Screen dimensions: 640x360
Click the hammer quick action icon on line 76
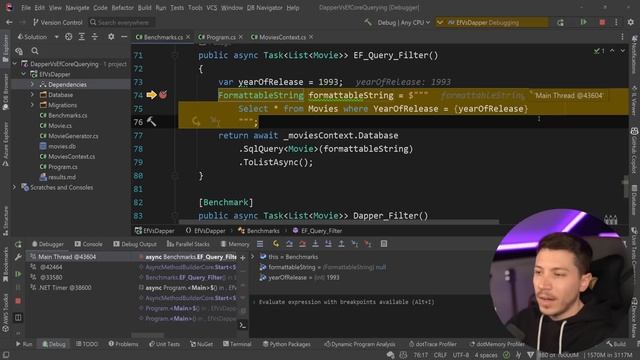tap(151, 122)
